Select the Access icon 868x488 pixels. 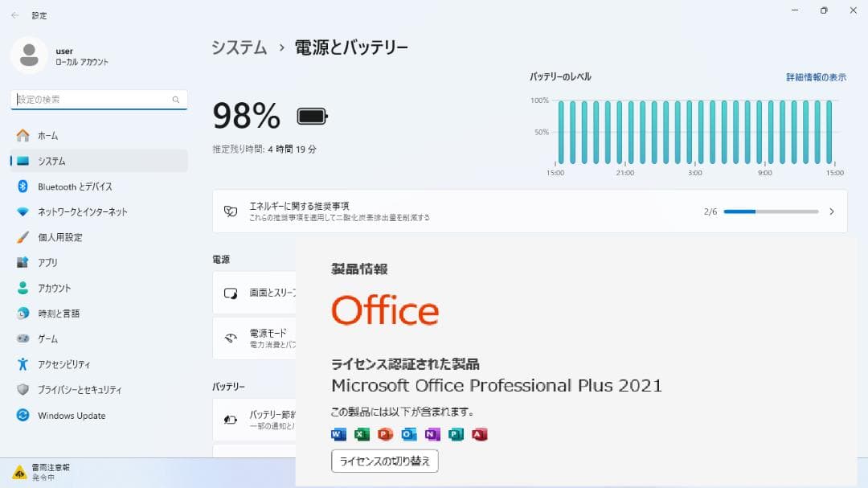tap(479, 434)
